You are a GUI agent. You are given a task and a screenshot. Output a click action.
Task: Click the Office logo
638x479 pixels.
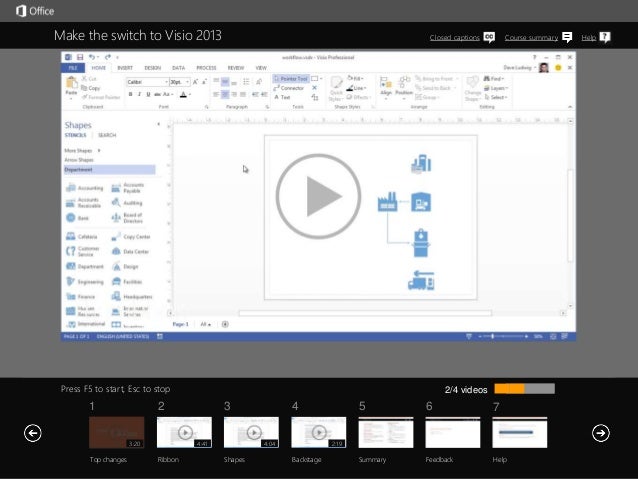pyautogui.click(x=35, y=11)
